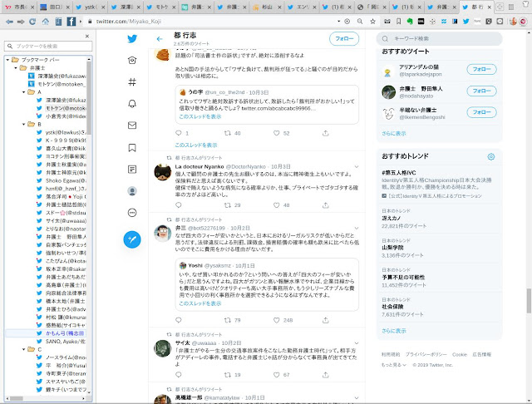Go back using the profile header arrow
This screenshot has width=532, height=404.
tap(160, 39)
